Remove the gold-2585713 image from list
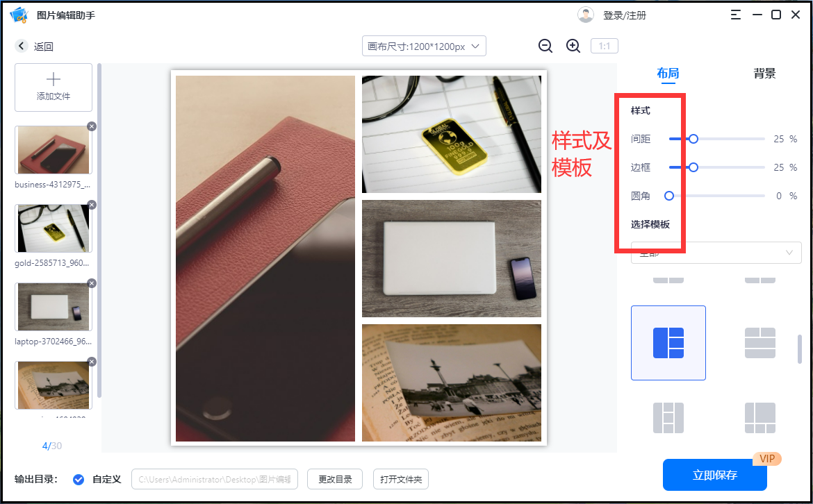This screenshot has width=813, height=504. tap(92, 205)
